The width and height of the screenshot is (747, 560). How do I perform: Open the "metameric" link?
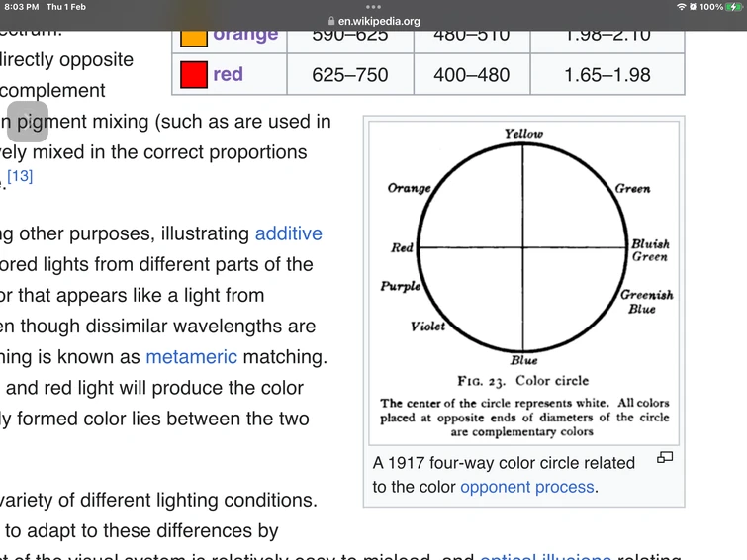pyautogui.click(x=191, y=356)
